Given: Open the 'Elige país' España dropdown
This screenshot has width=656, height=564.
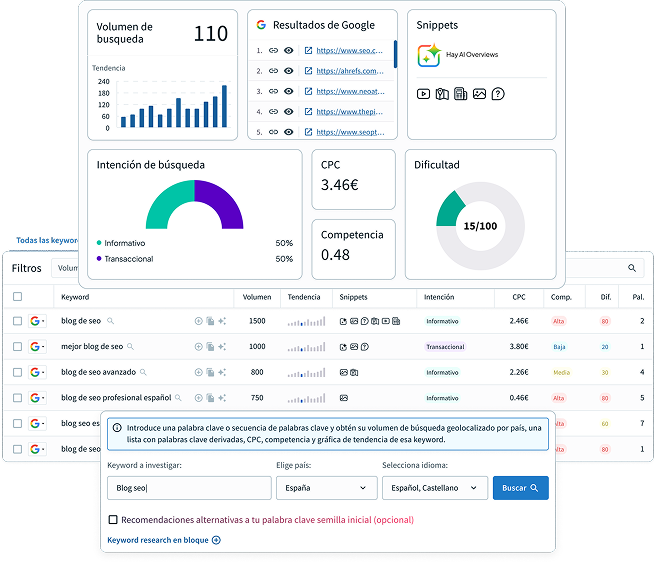Looking at the screenshot, I should (326, 488).
